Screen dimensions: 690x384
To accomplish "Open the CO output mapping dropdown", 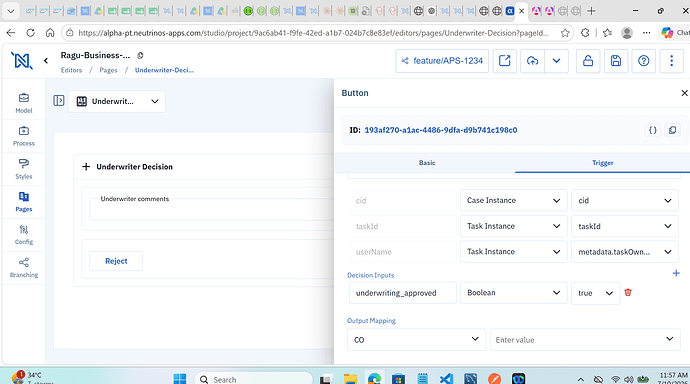I will click(x=417, y=340).
